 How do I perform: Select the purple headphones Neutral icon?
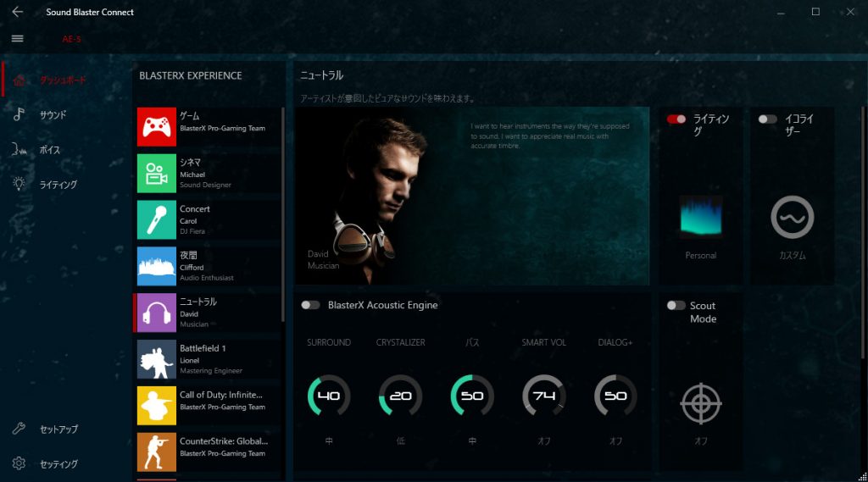[x=157, y=313]
